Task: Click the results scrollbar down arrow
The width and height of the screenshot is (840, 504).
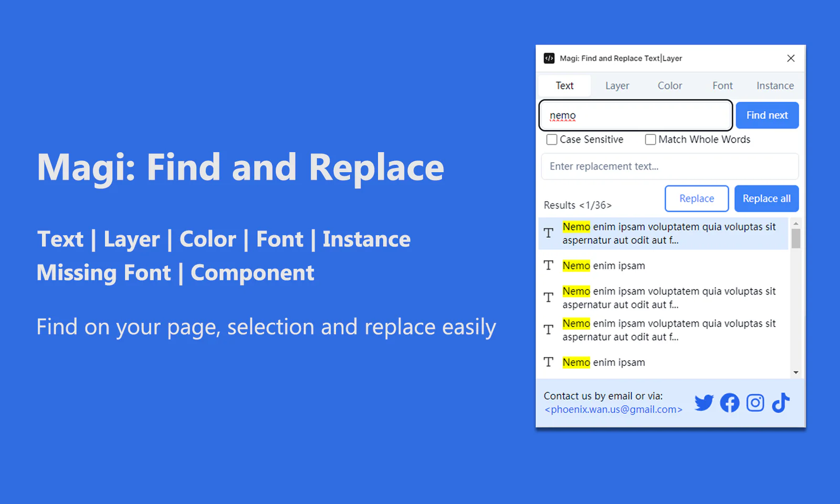Action: click(x=796, y=373)
